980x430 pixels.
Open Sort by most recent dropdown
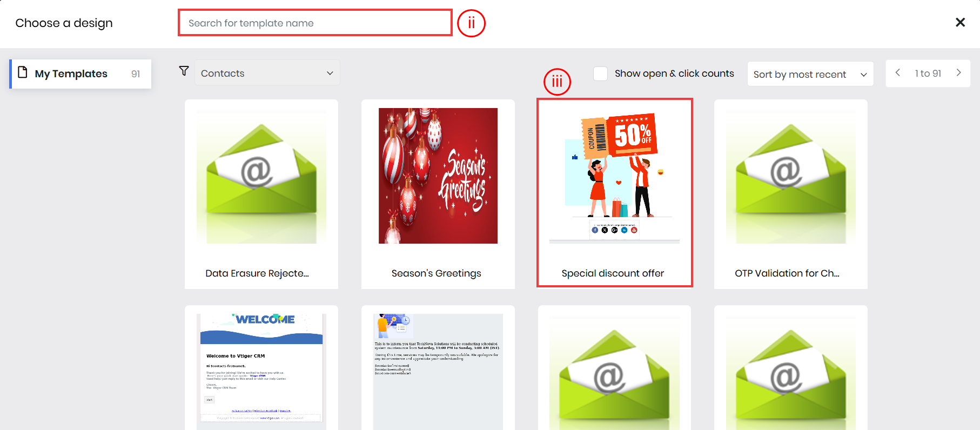point(810,74)
